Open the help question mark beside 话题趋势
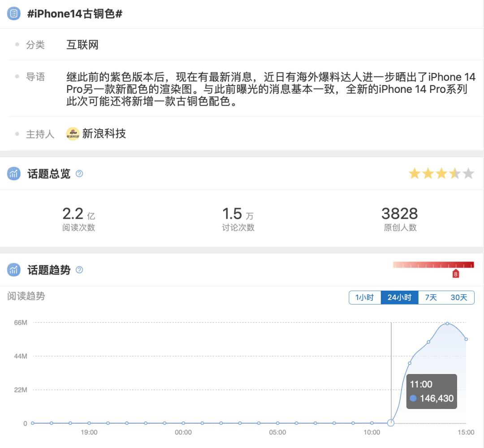 point(79,270)
